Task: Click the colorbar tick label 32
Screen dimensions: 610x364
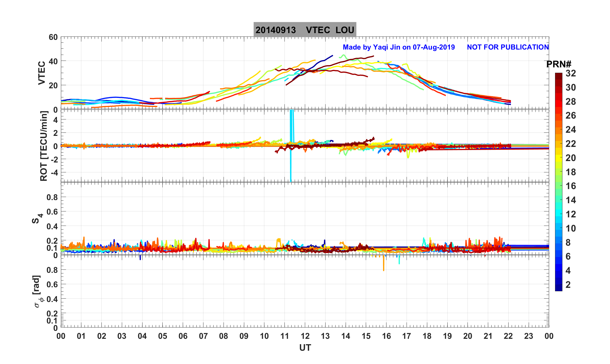Action: 571,73
